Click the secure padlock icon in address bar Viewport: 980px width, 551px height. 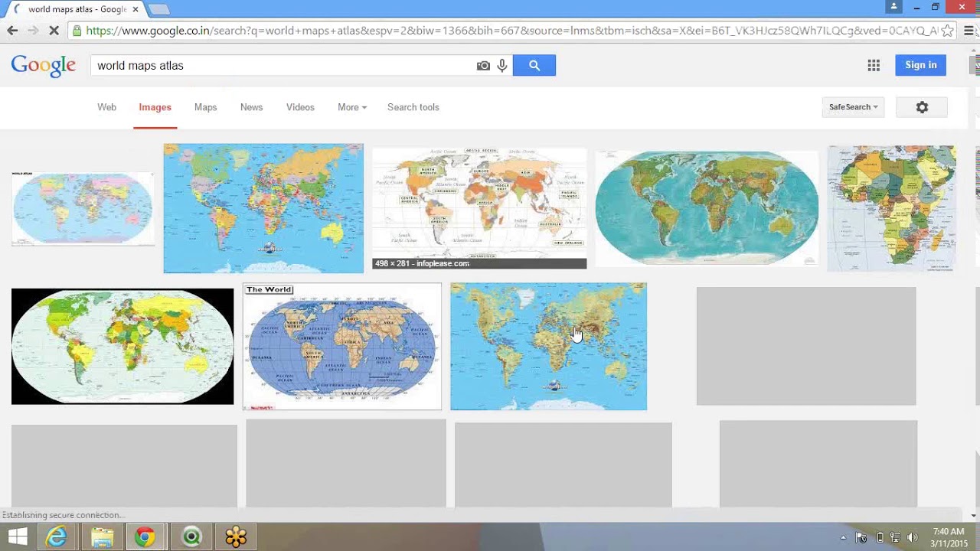click(x=77, y=31)
